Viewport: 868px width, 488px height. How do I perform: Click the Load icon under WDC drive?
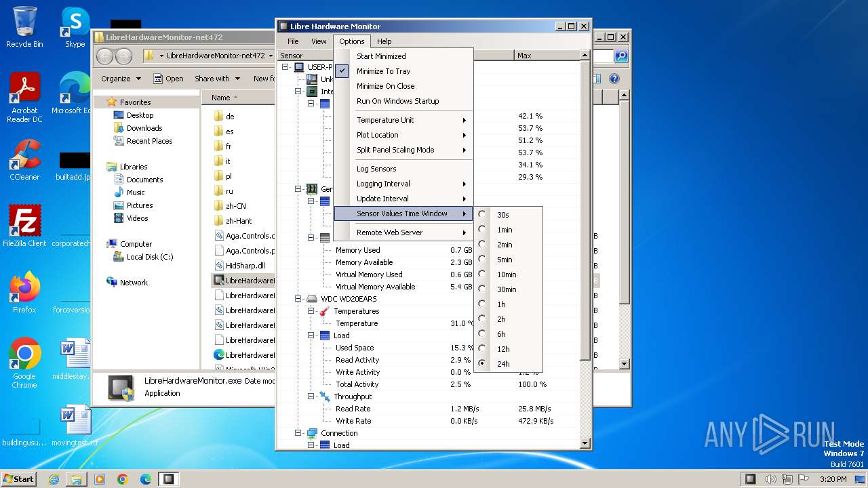pos(324,335)
